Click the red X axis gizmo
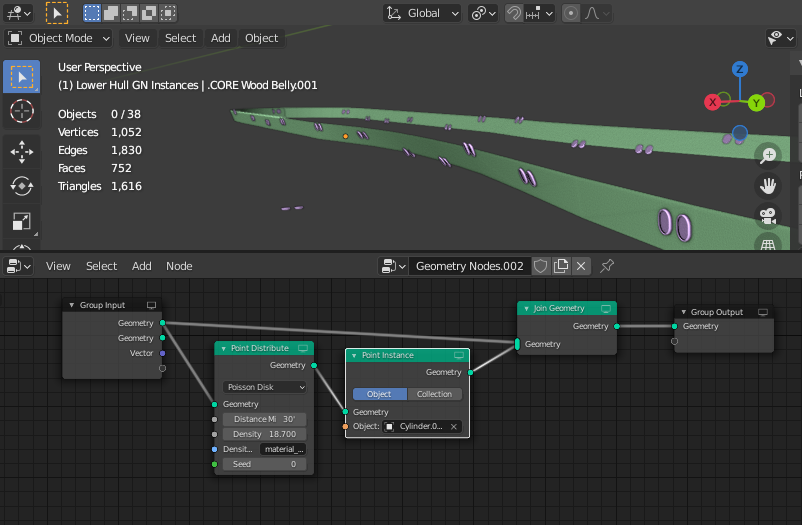802x525 pixels. (712, 102)
